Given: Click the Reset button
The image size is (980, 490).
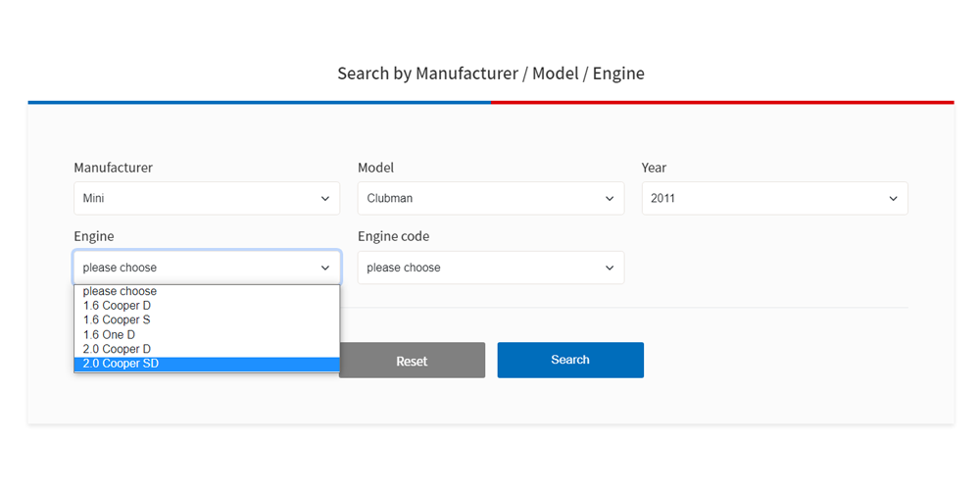Looking at the screenshot, I should (412, 360).
